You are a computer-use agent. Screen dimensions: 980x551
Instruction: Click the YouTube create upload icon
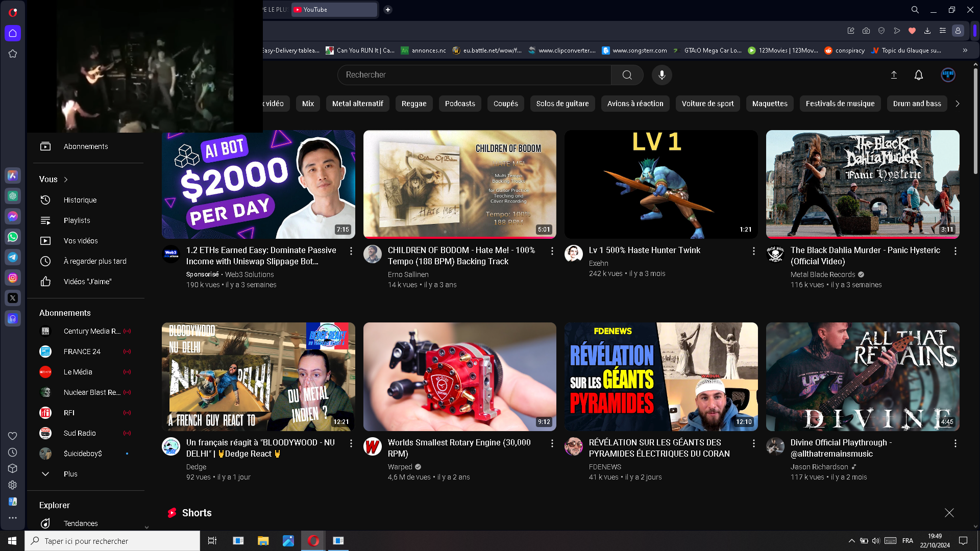tap(894, 75)
